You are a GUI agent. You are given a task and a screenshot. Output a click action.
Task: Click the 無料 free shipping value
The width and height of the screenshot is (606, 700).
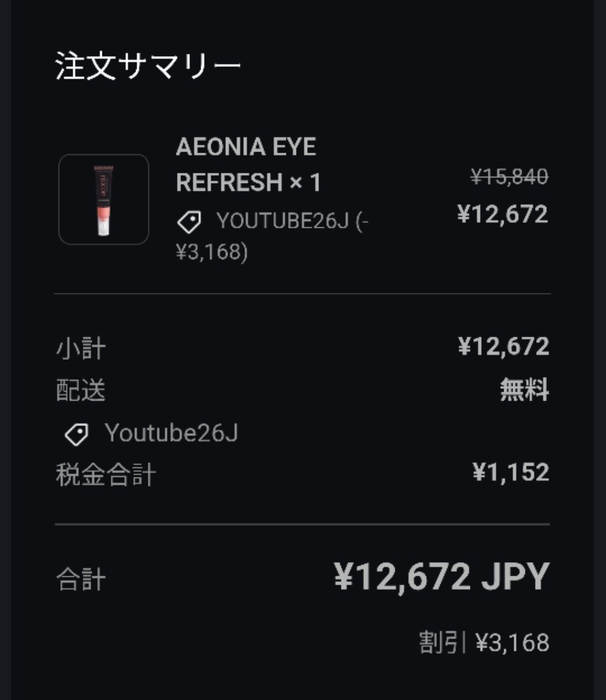coord(524,391)
